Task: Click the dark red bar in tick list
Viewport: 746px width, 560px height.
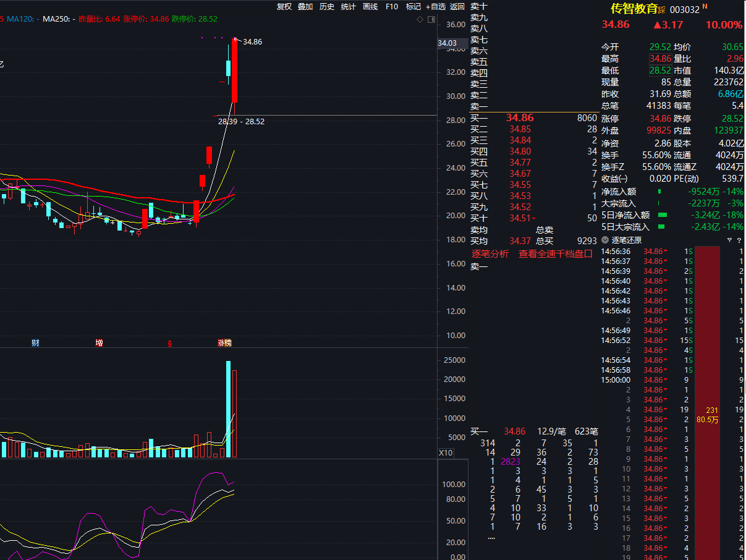Action: tap(708, 402)
